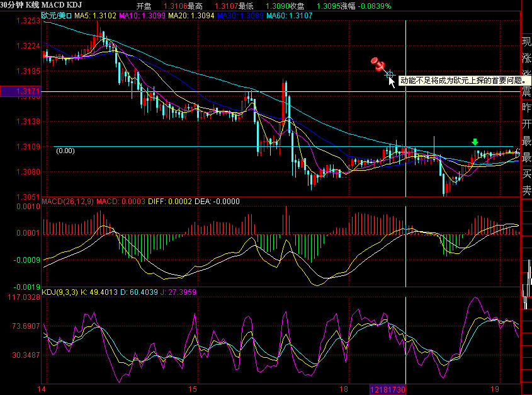Click the (0.00) horizontal line label
This screenshot has width=532, height=395.
(x=65, y=151)
